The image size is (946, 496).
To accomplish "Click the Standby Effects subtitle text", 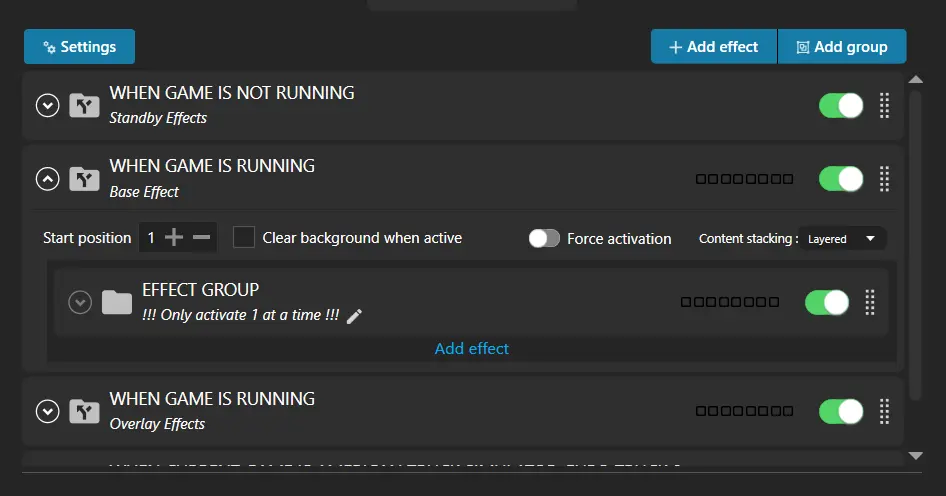I will point(158,118).
